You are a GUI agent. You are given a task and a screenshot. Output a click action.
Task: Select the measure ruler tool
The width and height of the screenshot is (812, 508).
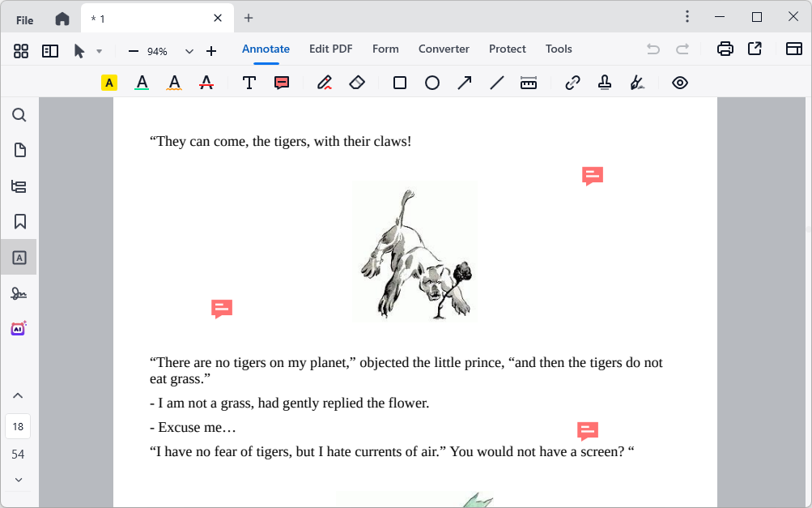(529, 83)
